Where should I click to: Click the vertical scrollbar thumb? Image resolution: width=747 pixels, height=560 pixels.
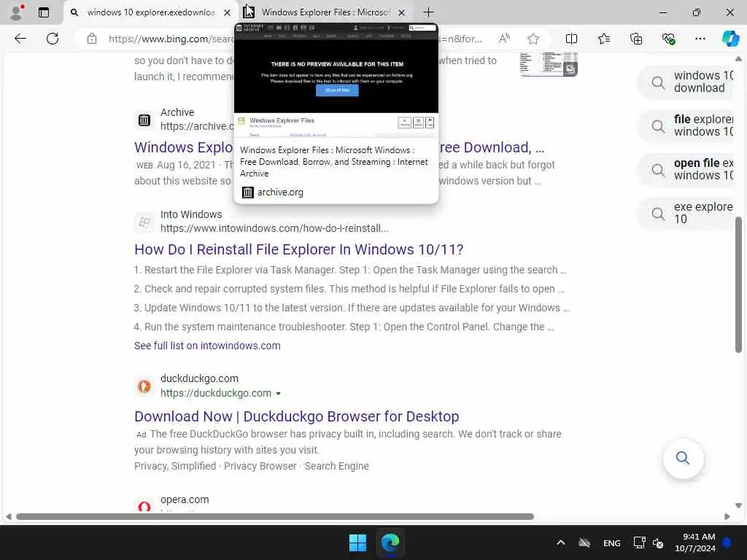pos(738,284)
